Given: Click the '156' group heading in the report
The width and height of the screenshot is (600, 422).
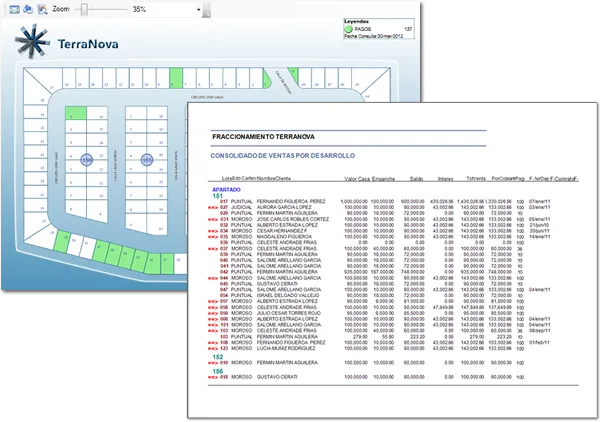Looking at the screenshot, I should [218, 371].
